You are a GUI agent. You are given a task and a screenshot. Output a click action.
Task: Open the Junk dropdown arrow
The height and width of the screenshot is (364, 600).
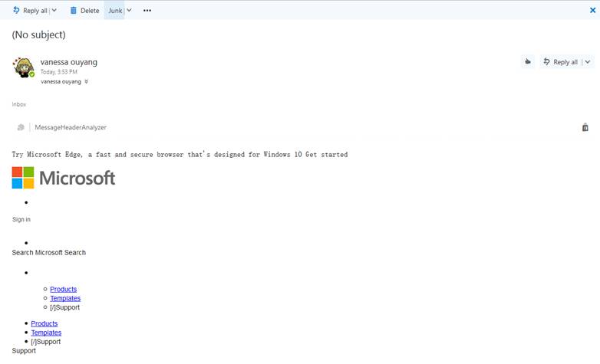tap(129, 10)
